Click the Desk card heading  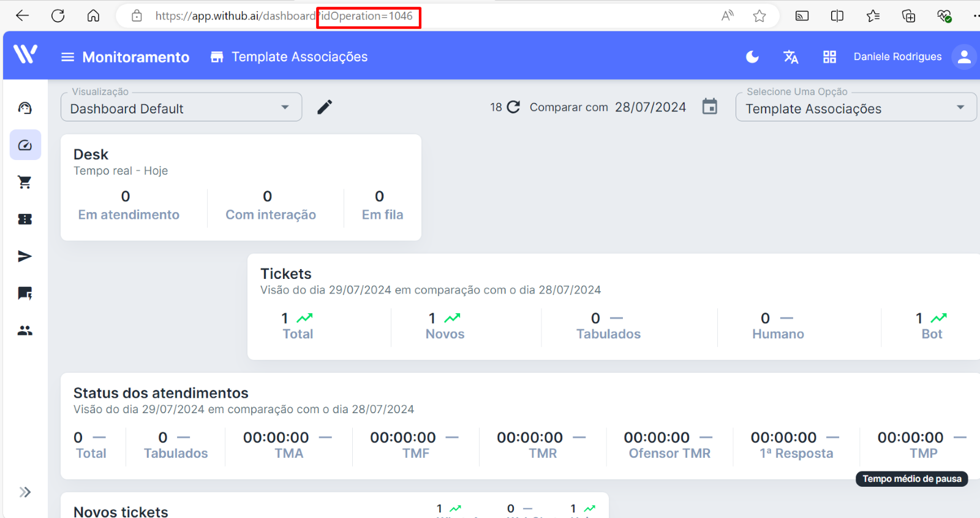91,154
